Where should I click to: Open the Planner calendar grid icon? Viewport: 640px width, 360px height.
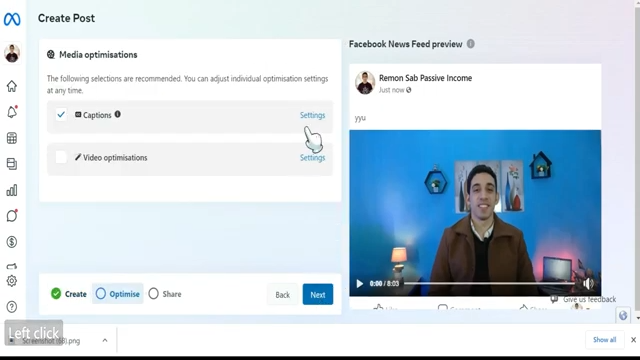tap(12, 138)
